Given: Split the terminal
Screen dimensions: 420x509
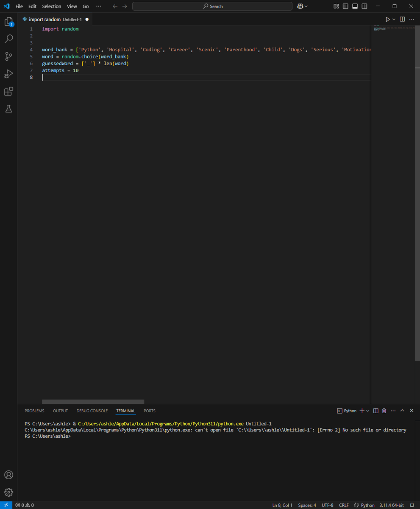Looking at the screenshot, I should click(376, 411).
